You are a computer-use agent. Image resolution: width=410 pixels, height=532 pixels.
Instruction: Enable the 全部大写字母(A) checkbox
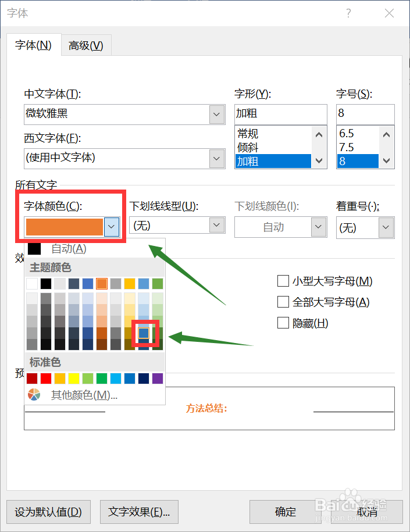pos(283,302)
